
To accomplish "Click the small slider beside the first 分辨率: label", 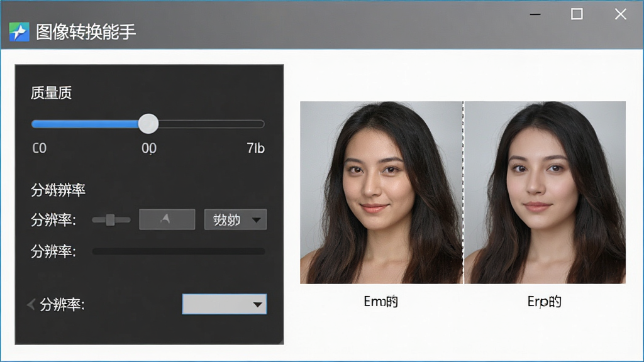I will [x=111, y=220].
